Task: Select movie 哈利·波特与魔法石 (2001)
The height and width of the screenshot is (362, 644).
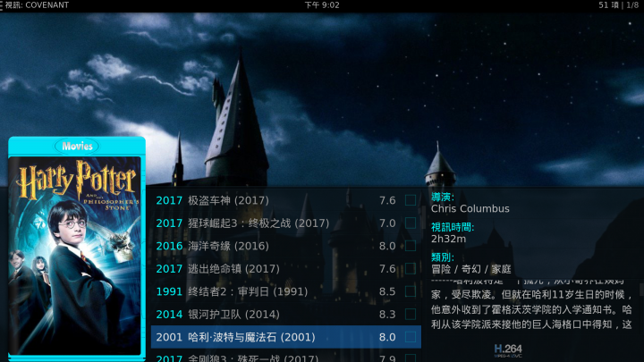Action: (286, 337)
